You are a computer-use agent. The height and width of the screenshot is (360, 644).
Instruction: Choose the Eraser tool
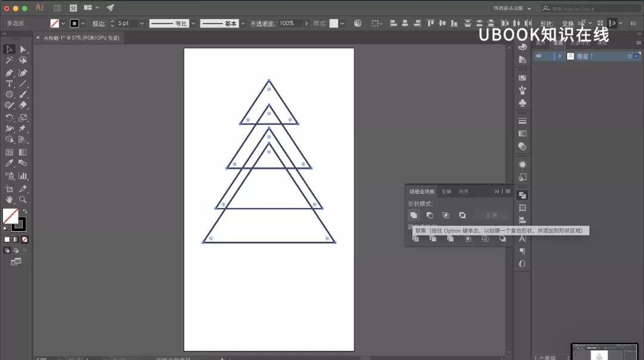pos(23,105)
